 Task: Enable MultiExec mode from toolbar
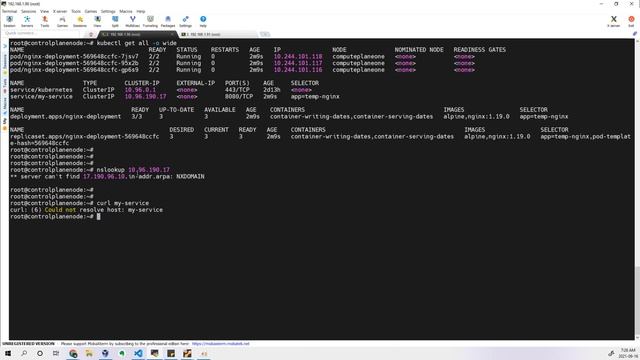(x=132, y=22)
